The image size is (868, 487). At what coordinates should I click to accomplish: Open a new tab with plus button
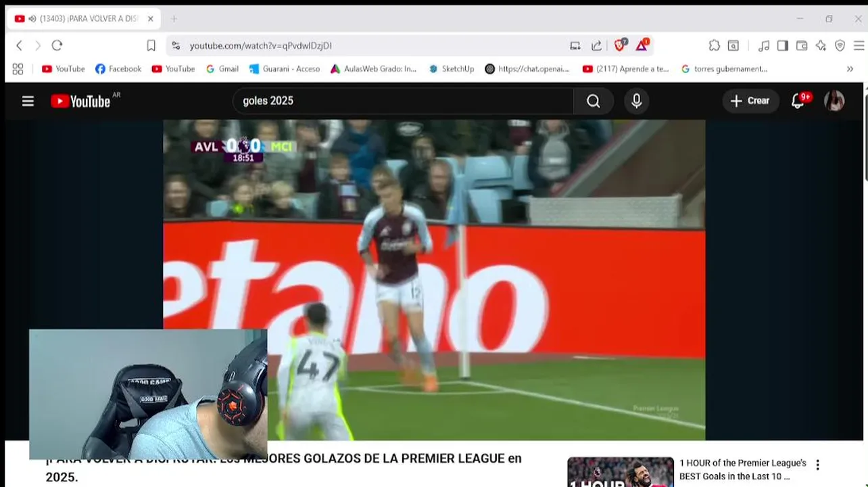point(174,18)
